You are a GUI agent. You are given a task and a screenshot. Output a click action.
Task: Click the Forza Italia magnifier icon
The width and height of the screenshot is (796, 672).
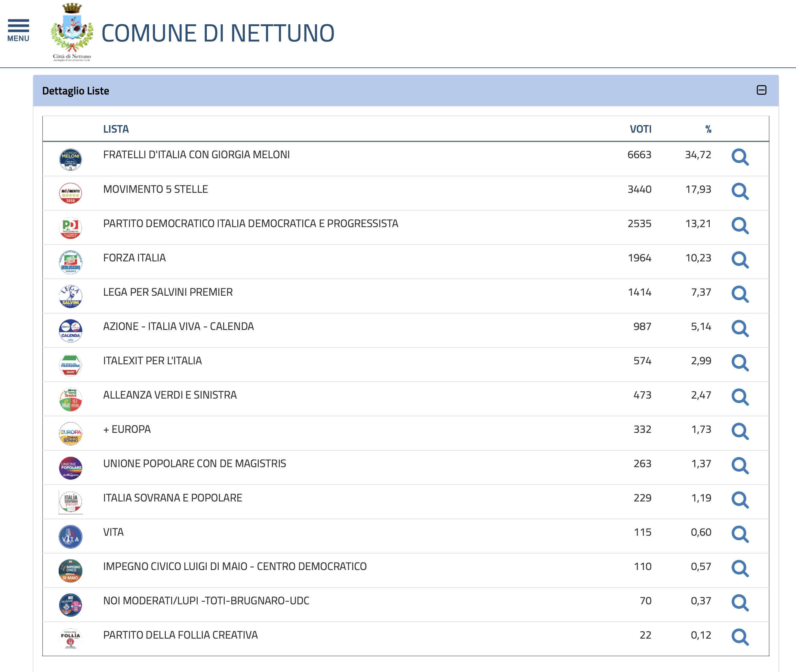(740, 260)
